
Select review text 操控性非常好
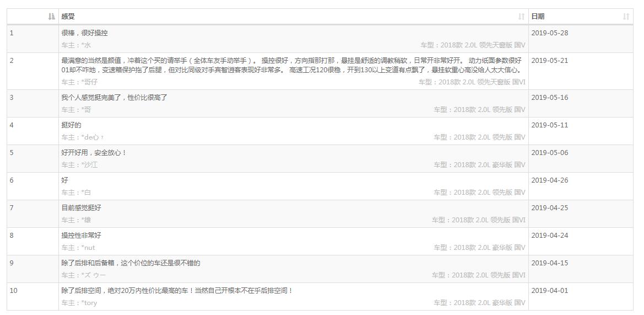pos(82,235)
